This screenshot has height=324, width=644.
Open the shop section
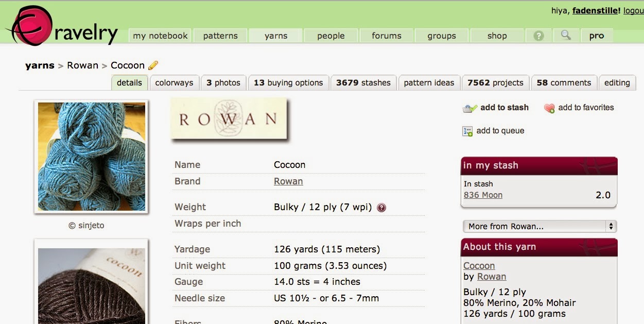pyautogui.click(x=497, y=36)
